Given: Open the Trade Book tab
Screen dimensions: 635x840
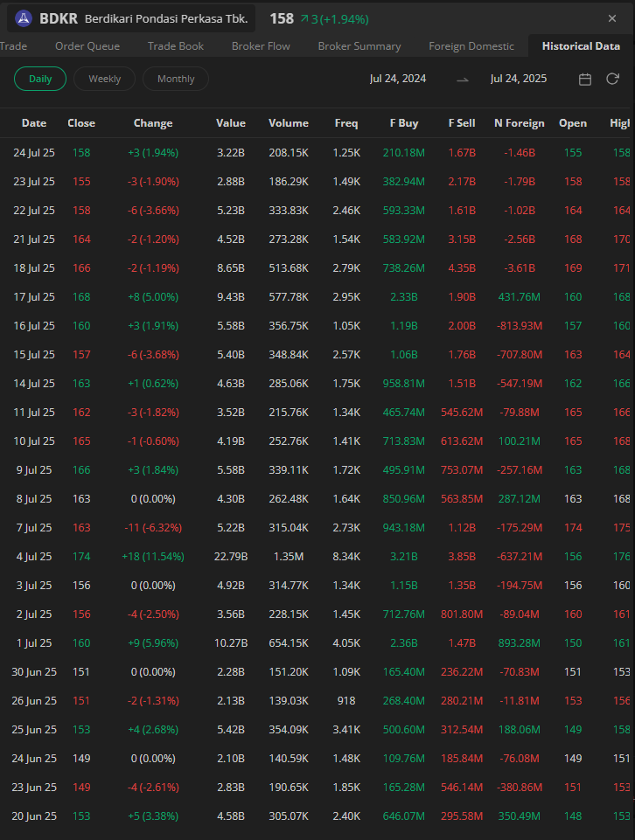Looking at the screenshot, I should tap(176, 46).
